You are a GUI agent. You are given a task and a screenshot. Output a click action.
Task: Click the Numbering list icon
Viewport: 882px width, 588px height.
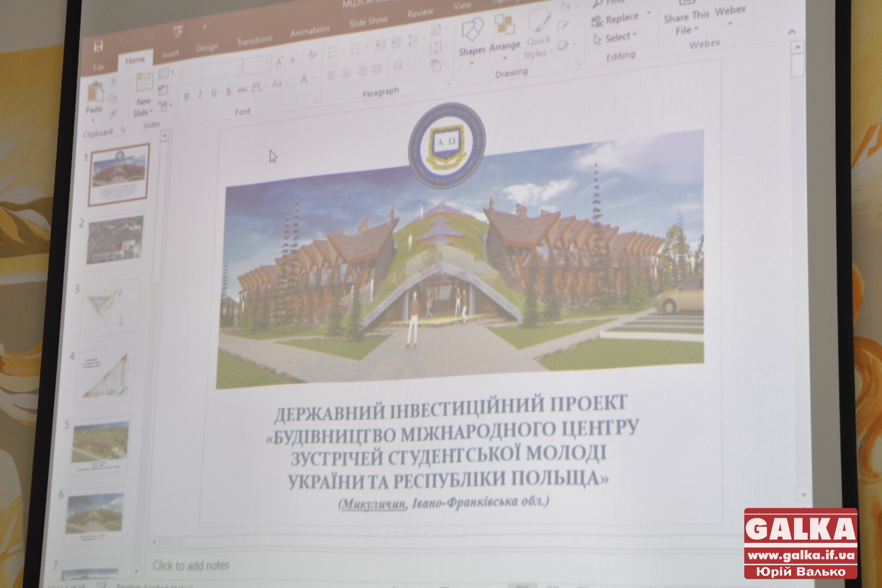click(357, 49)
